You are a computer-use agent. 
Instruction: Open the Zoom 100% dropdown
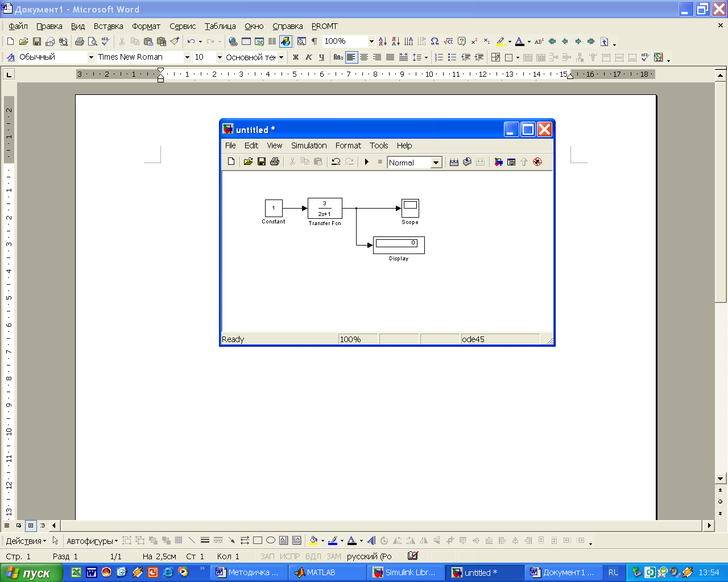[x=371, y=41]
